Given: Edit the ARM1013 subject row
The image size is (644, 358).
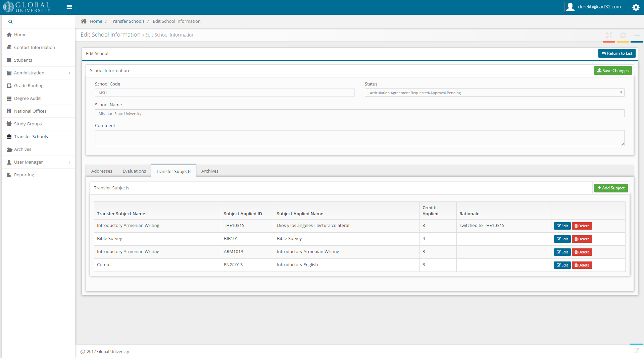Looking at the screenshot, I should (x=562, y=252).
